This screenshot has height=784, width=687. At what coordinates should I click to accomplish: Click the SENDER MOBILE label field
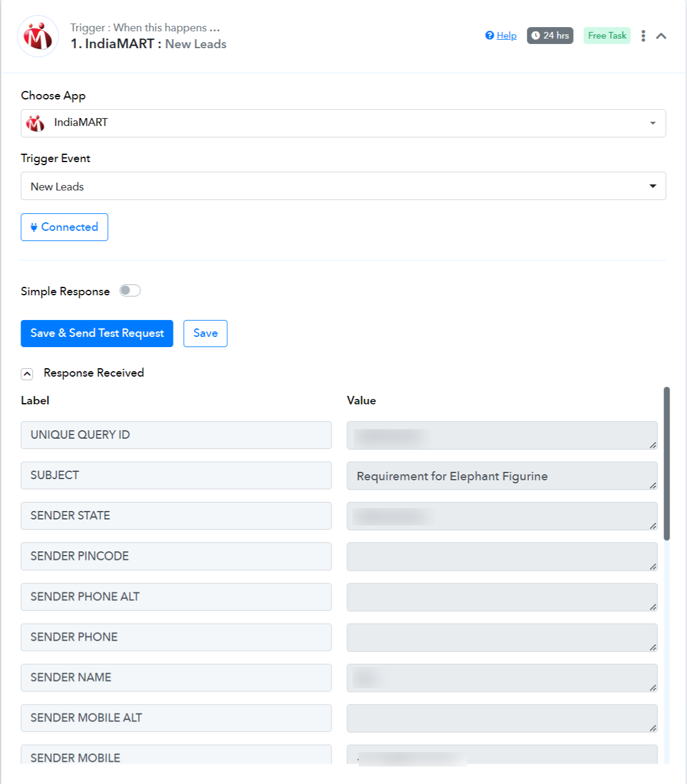pyautogui.click(x=176, y=755)
